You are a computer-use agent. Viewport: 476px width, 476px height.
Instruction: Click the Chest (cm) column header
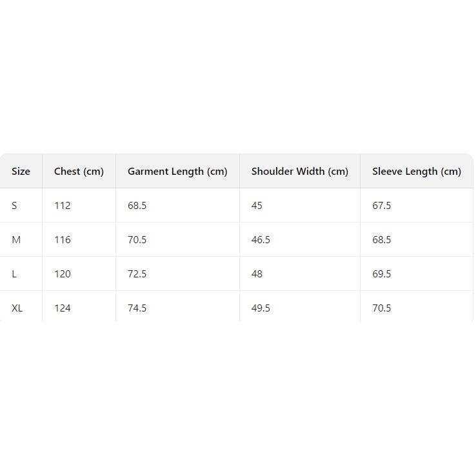tap(79, 172)
